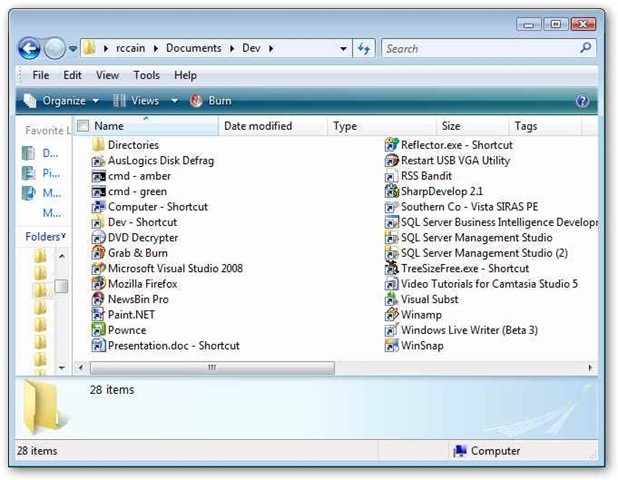Select the Paint.NET file icon
The width and height of the screenshot is (618, 480).
coord(98,315)
